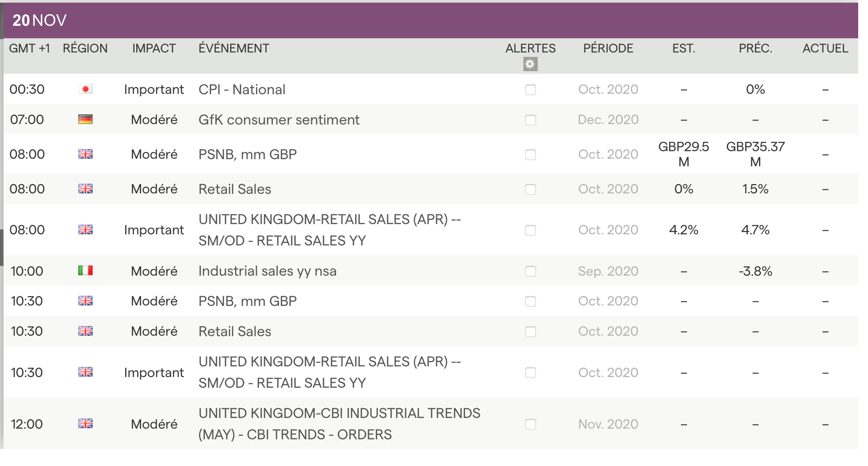Click the Japan flag icon

[85, 89]
